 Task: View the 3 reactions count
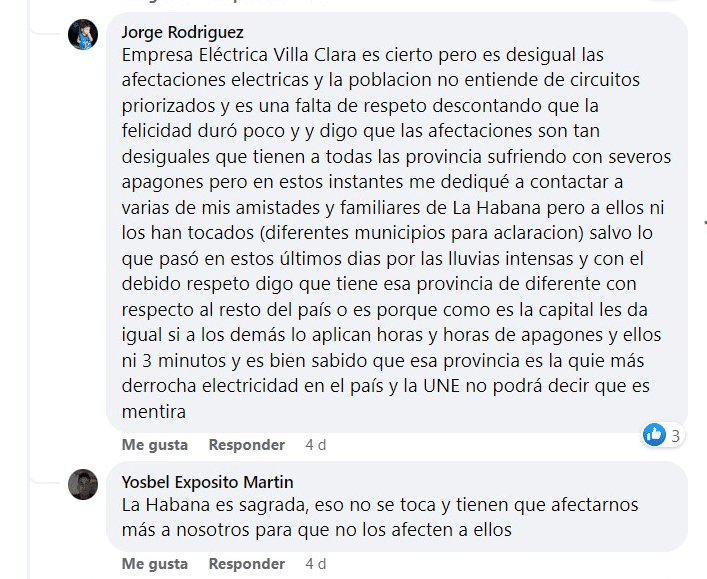tap(675, 436)
